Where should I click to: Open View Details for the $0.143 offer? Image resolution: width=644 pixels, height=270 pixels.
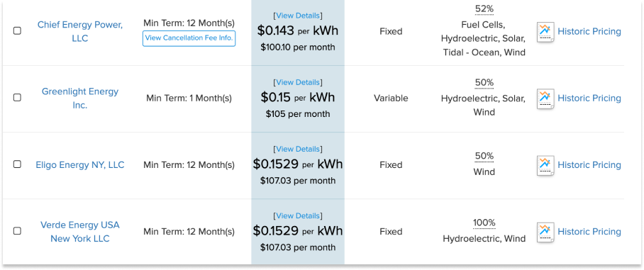coord(298,16)
